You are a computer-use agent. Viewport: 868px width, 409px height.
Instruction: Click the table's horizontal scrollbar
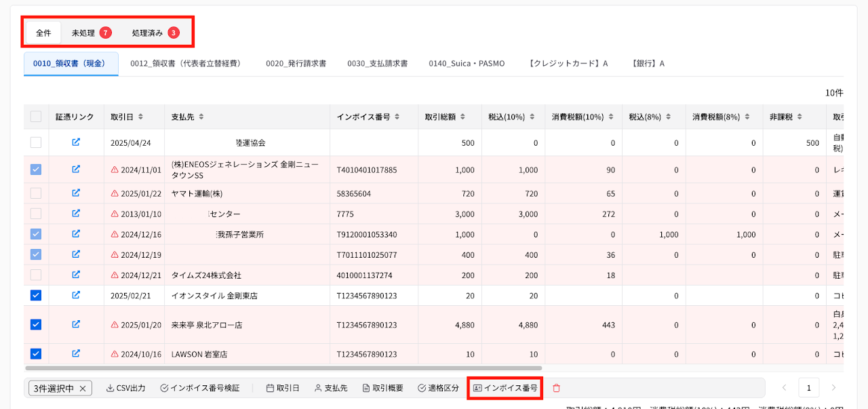283,368
